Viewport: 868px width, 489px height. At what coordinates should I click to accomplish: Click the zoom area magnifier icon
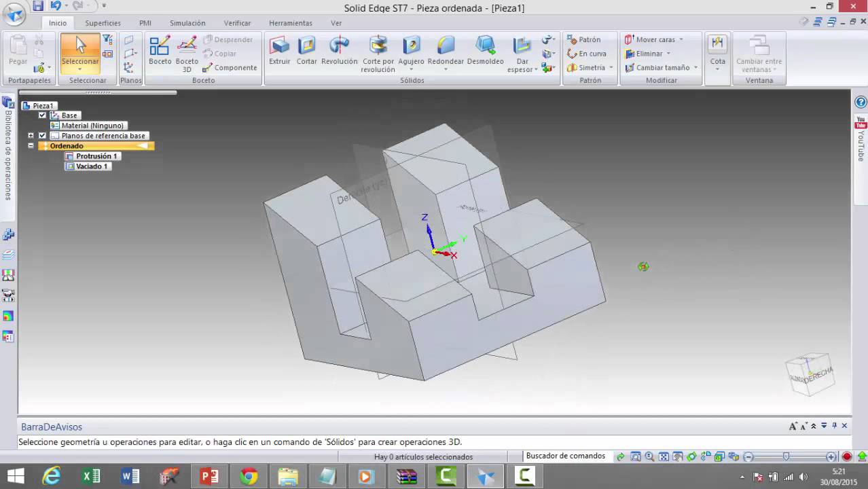635,456
